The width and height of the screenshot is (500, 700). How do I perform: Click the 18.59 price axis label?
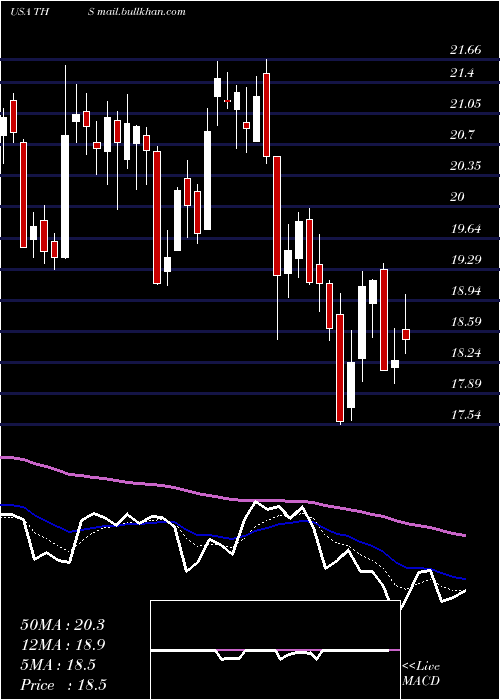[x=466, y=322]
